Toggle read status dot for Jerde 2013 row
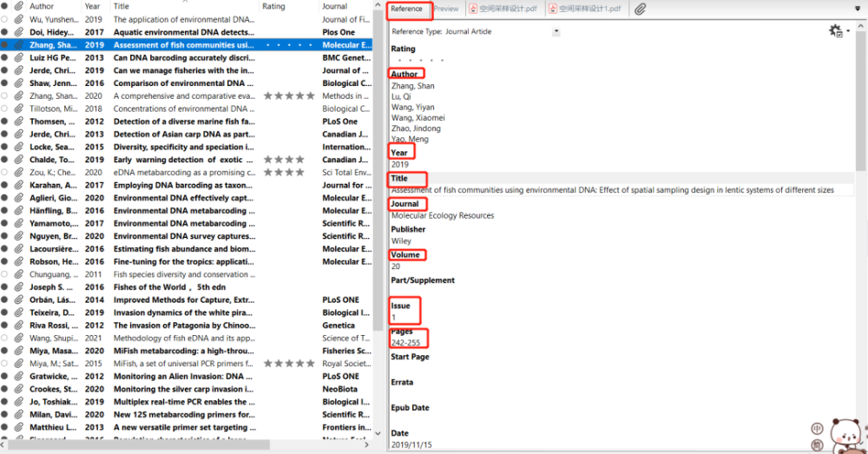Viewport: 868px width, 454px height. (x=4, y=134)
